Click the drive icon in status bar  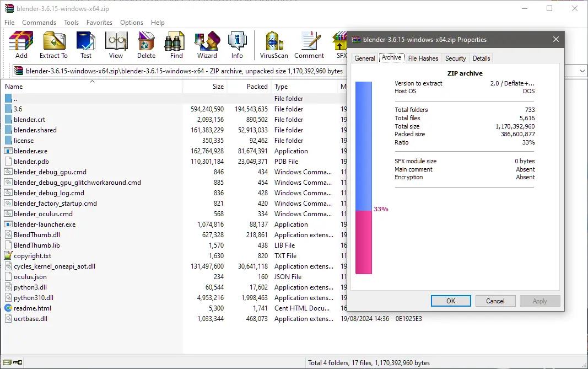click(x=7, y=362)
